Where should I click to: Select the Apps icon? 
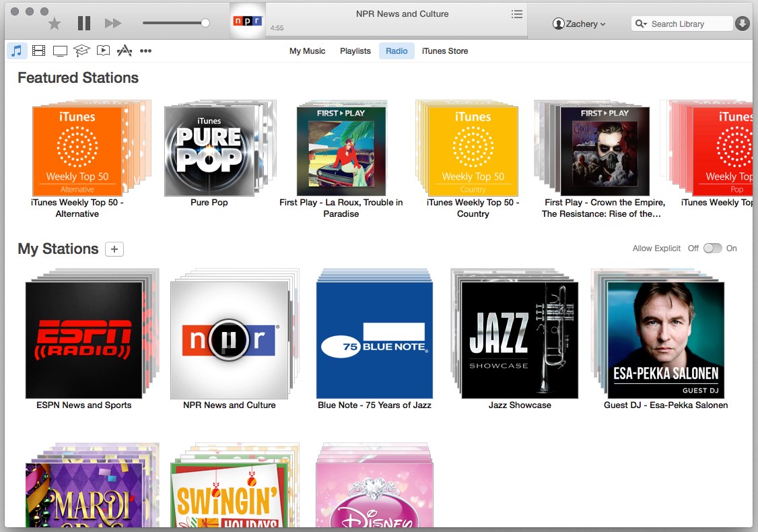(x=125, y=51)
